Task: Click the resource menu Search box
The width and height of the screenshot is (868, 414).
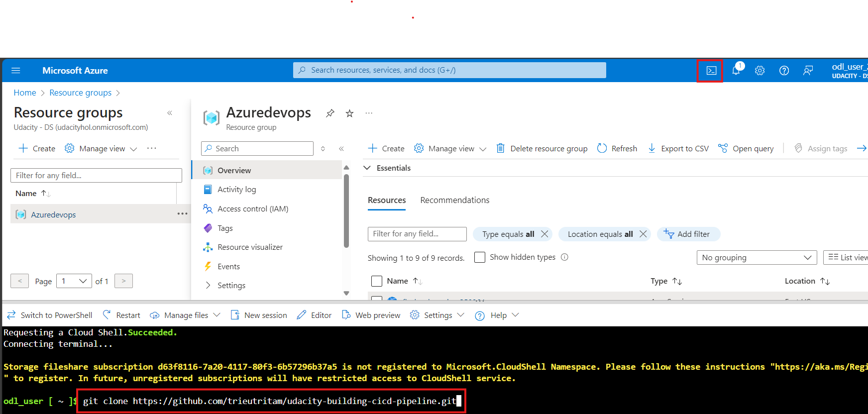Action: pos(257,149)
